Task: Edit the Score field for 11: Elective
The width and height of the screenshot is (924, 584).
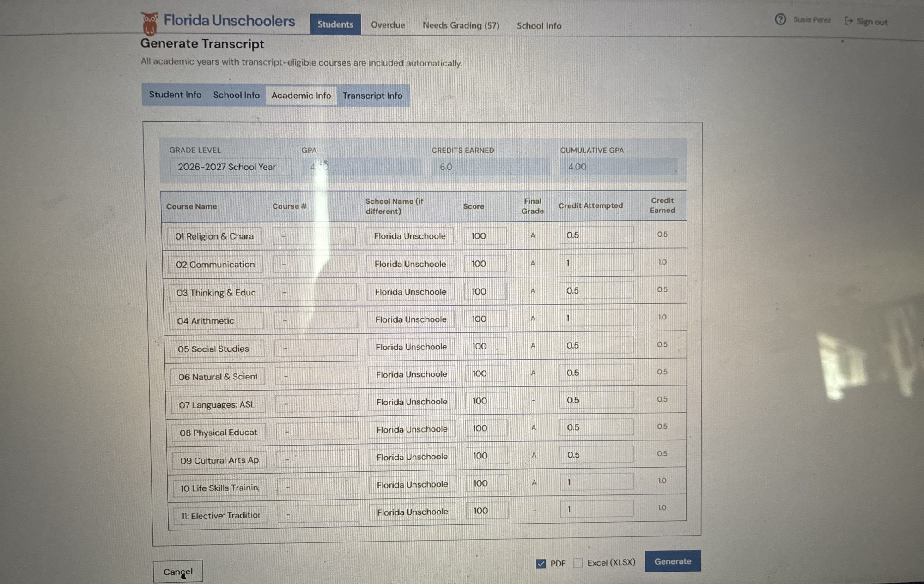Action: pos(487,511)
